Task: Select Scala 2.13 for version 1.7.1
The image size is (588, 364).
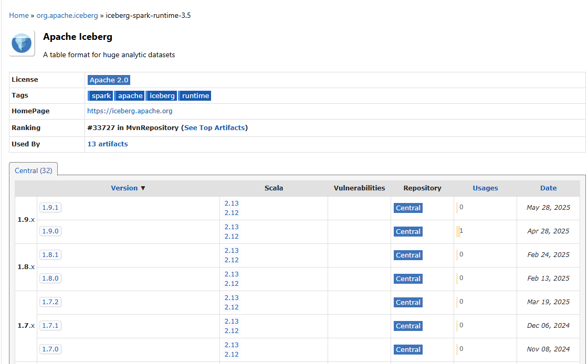Action: (x=232, y=322)
